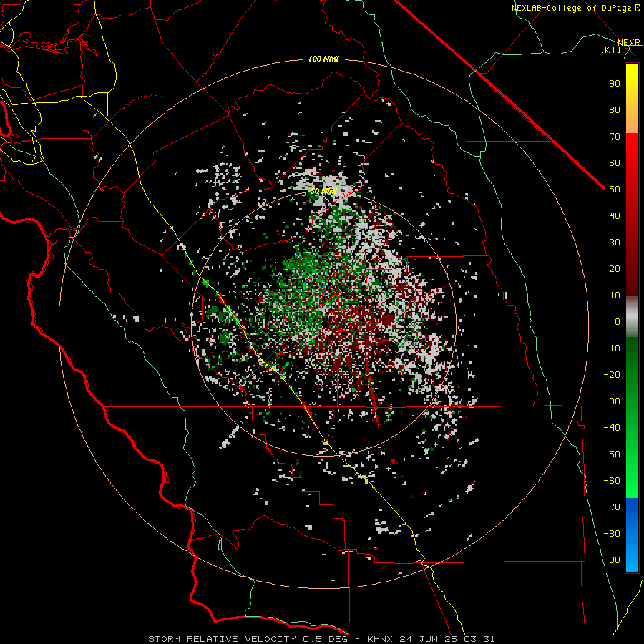Image resolution: width=644 pixels, height=644 pixels.
Task: Click the 10 value on the velocity scale
Action: click(x=615, y=296)
